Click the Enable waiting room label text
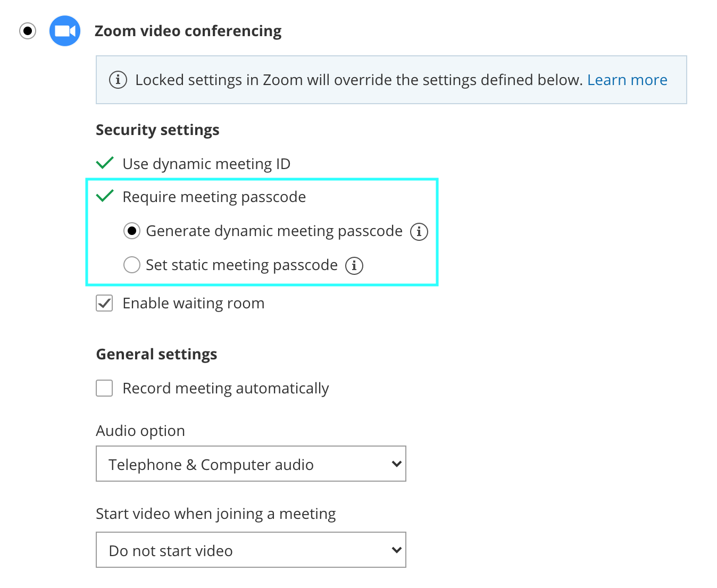 pos(193,303)
